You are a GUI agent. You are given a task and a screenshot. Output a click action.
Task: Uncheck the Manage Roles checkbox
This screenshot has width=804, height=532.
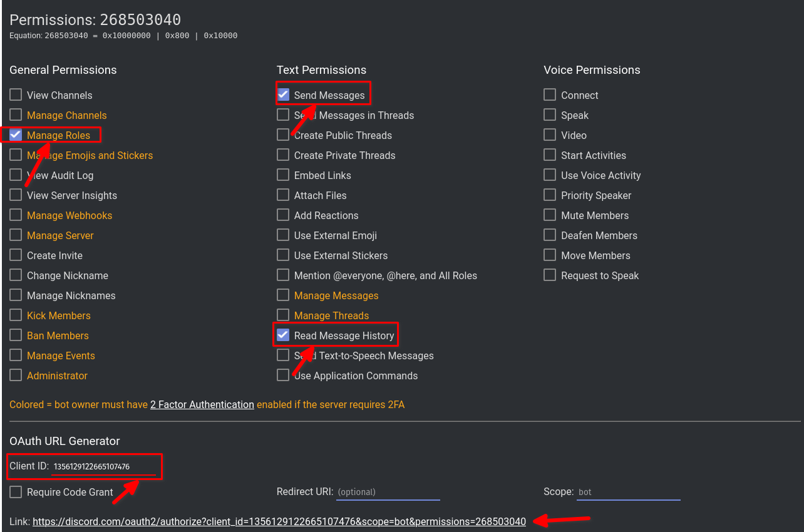pos(16,135)
